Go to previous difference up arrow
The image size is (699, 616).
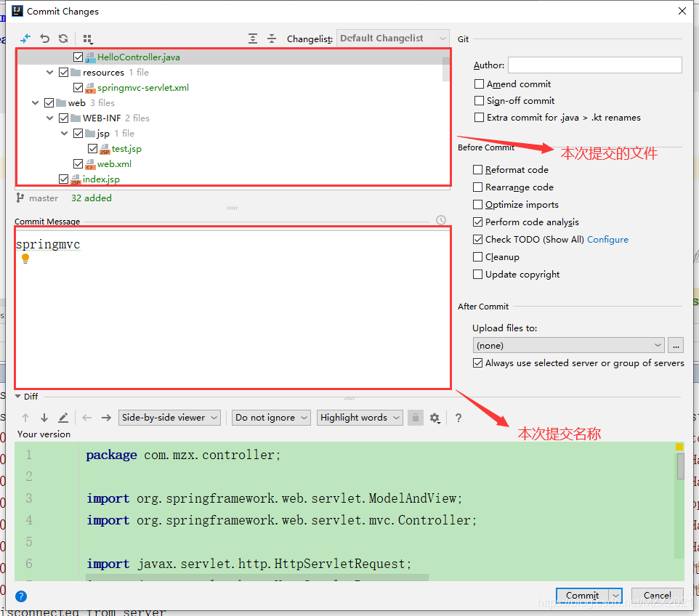25,418
